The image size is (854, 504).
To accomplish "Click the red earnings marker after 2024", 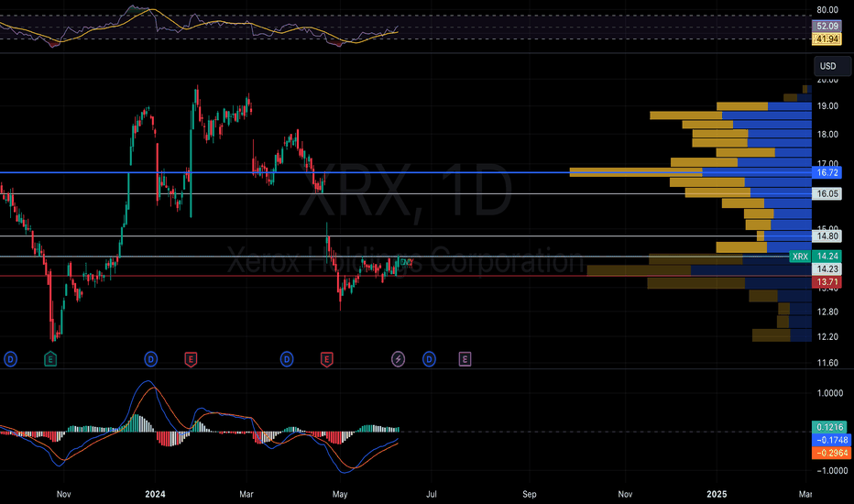I will tap(190, 359).
